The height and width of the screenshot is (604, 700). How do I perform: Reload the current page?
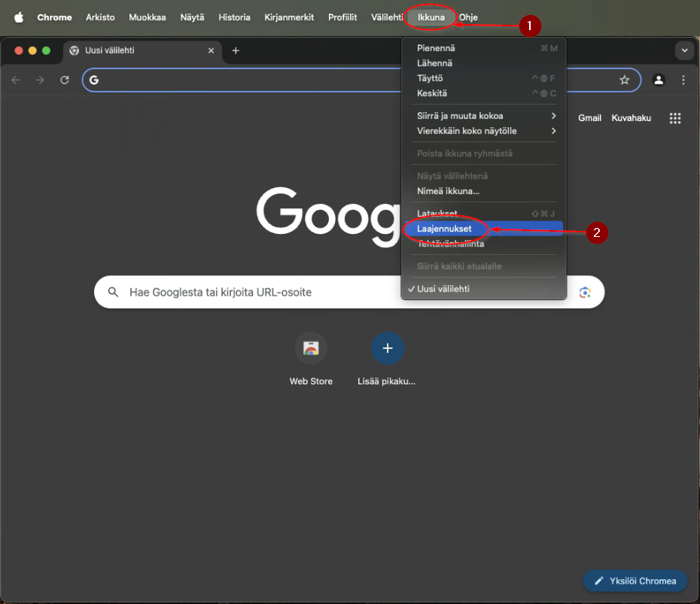point(65,80)
